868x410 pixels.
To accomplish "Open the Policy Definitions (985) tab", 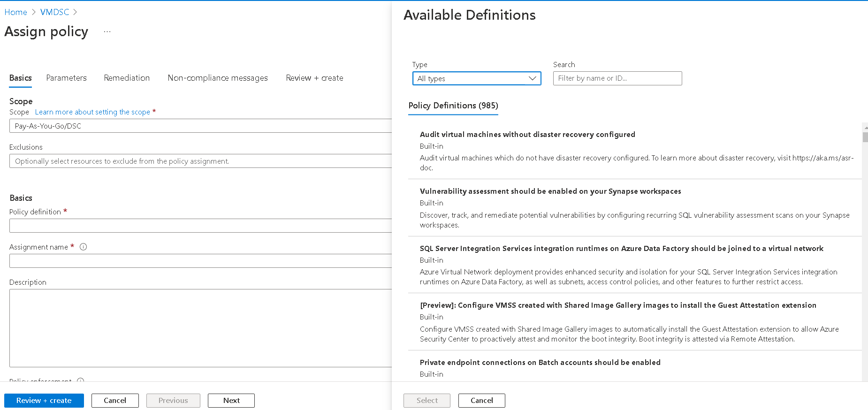I will pos(453,106).
